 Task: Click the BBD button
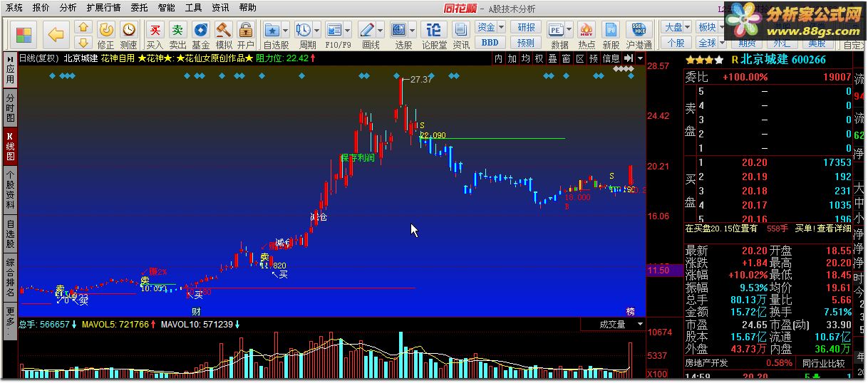click(x=490, y=43)
